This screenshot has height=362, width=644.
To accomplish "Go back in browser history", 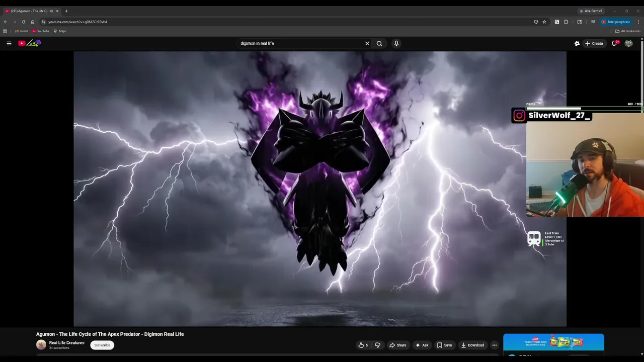I will coord(6,22).
